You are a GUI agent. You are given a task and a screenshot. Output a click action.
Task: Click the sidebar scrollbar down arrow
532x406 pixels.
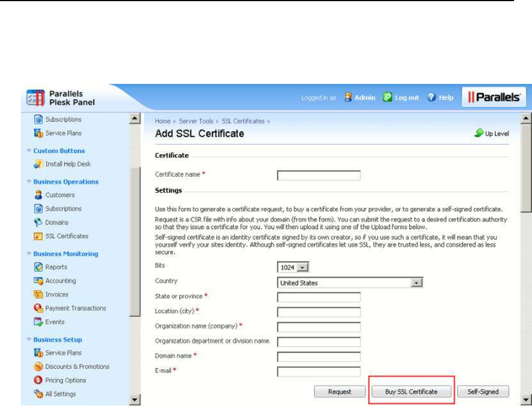tap(135, 400)
